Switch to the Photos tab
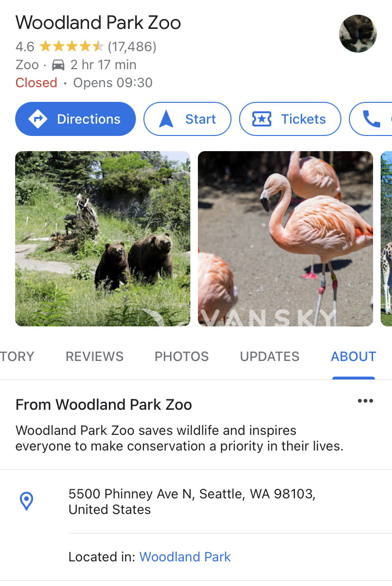This screenshot has height=586, width=392. click(x=182, y=356)
